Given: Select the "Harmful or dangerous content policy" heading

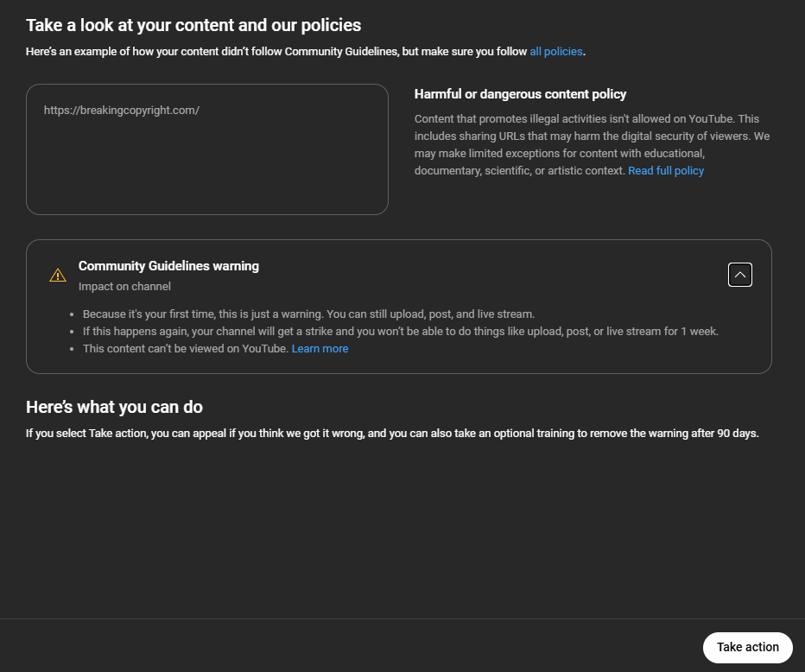Looking at the screenshot, I should pos(520,94).
